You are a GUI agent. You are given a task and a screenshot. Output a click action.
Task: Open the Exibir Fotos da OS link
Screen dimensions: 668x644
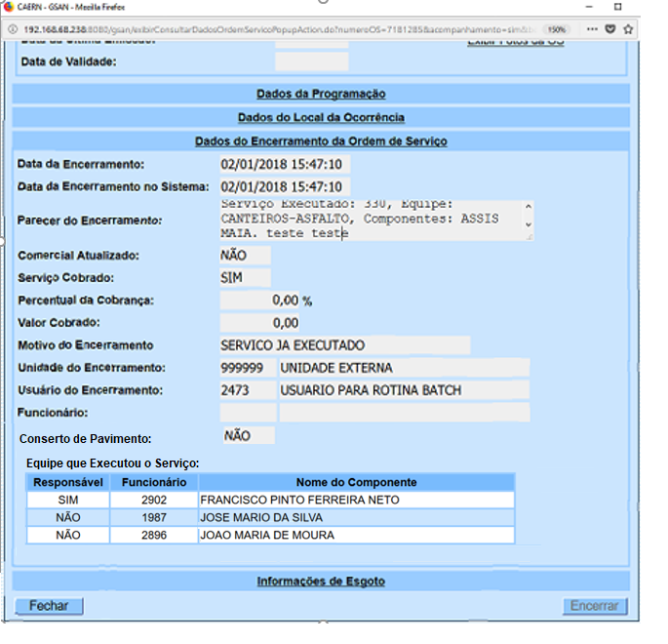516,41
